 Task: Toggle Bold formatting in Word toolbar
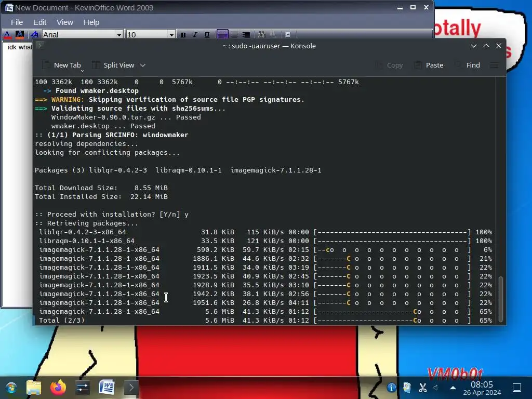click(x=183, y=35)
